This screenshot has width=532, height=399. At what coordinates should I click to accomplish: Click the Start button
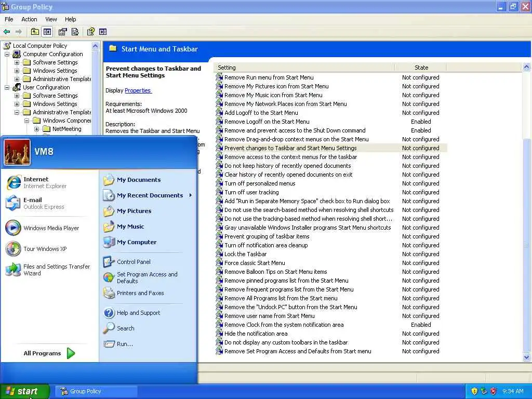pos(24,392)
